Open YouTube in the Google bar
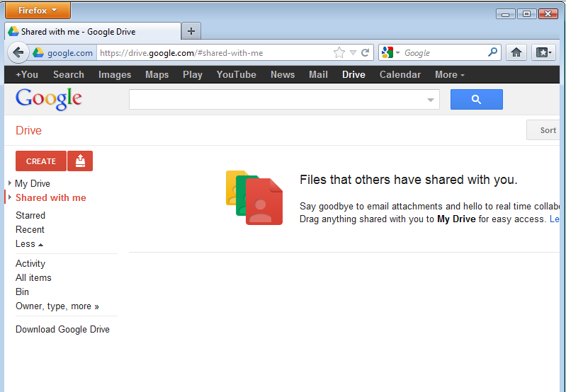 pyautogui.click(x=237, y=74)
